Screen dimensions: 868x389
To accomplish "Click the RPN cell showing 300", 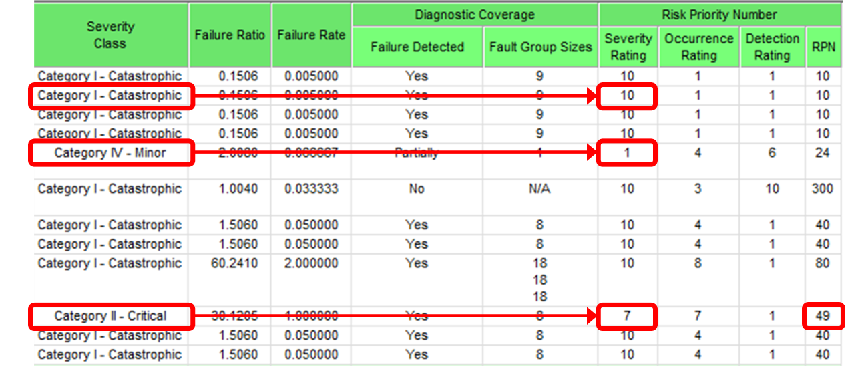I will point(823,189).
